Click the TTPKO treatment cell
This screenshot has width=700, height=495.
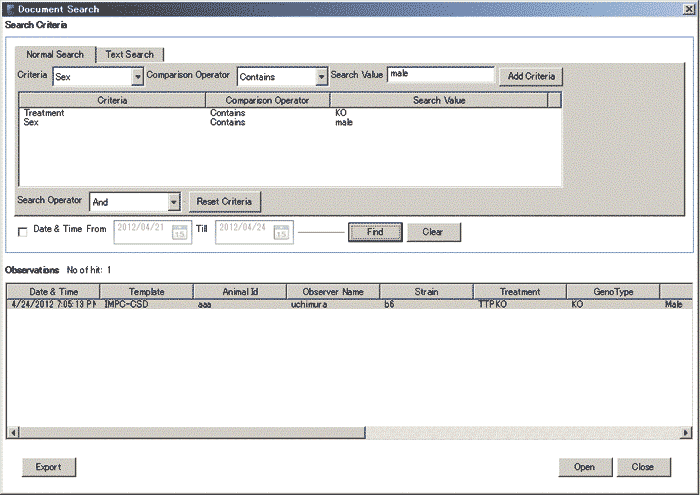click(x=492, y=304)
